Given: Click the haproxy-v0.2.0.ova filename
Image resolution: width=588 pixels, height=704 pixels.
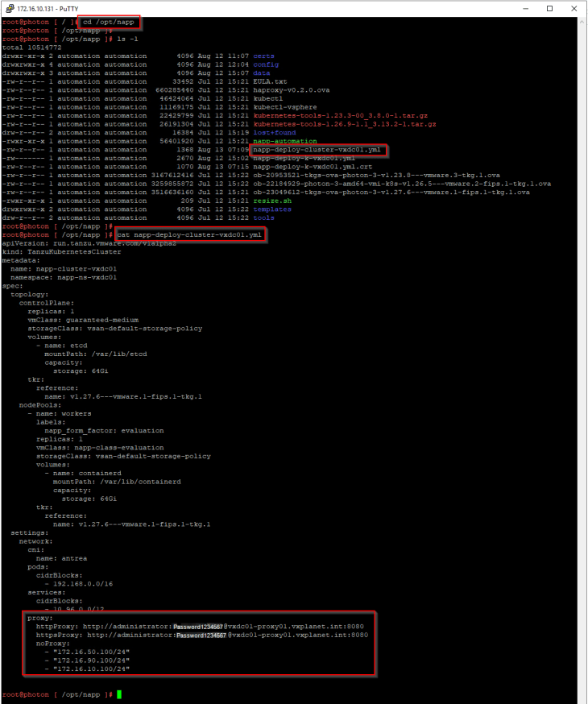Looking at the screenshot, I should (291, 90).
